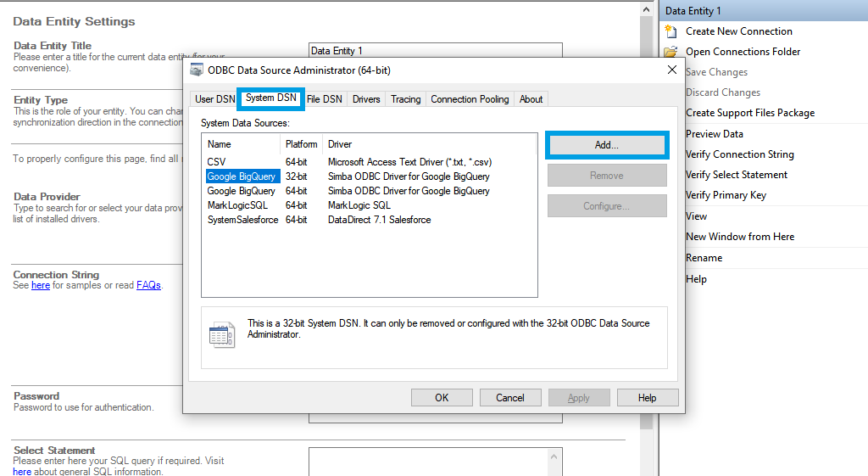Click the Create New Connection icon
This screenshot has height=476, width=868.
(670, 31)
